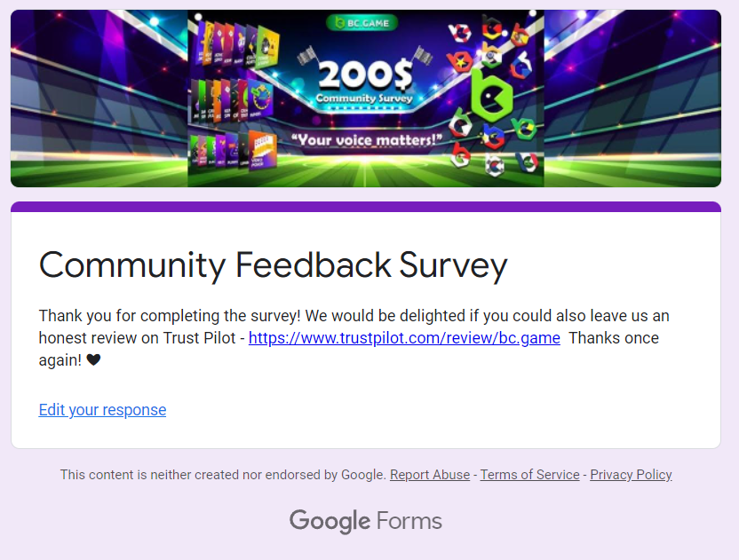The image size is (739, 560).
Task: Click the "Community Survey" banner subtitle
Action: tap(364, 99)
